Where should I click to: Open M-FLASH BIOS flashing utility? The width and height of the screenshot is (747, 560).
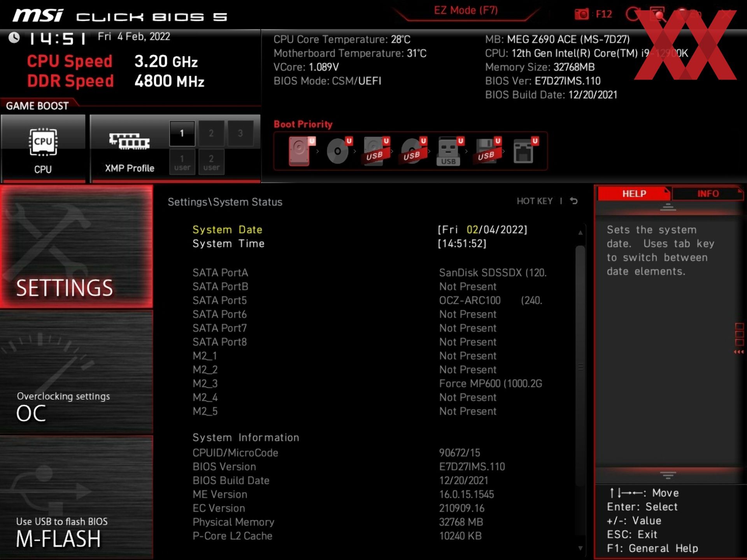[76, 497]
